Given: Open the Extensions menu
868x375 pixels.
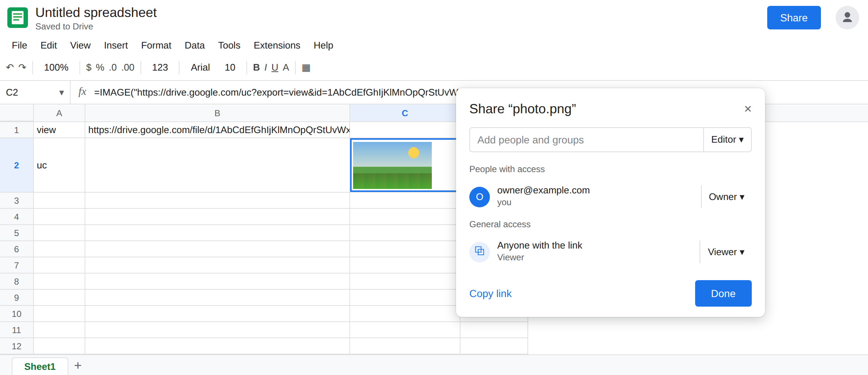Looking at the screenshot, I should 277,45.
